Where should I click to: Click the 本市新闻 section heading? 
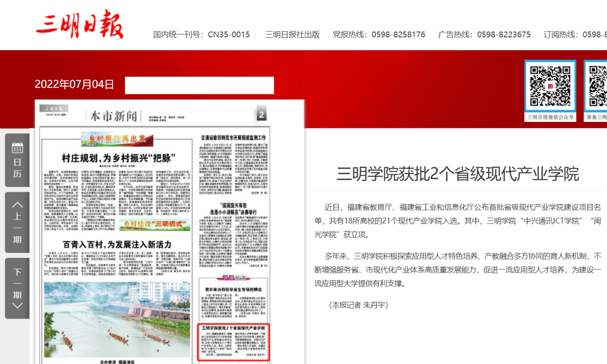pos(113,116)
